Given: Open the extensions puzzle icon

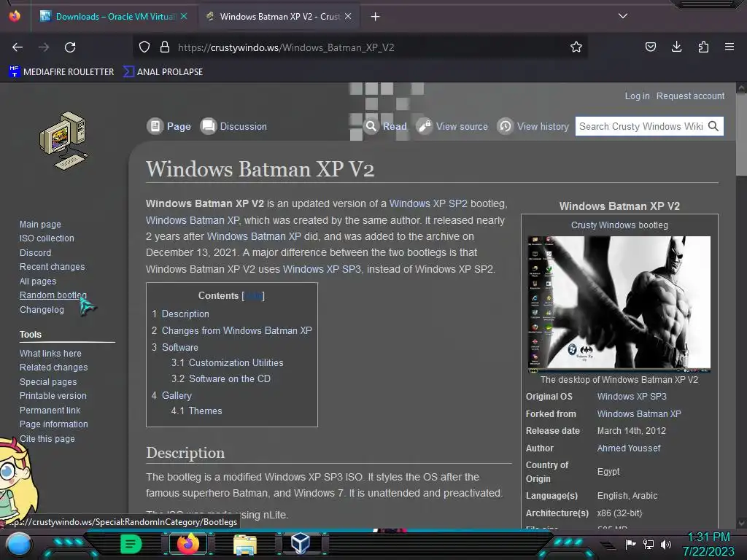Looking at the screenshot, I should [x=703, y=47].
